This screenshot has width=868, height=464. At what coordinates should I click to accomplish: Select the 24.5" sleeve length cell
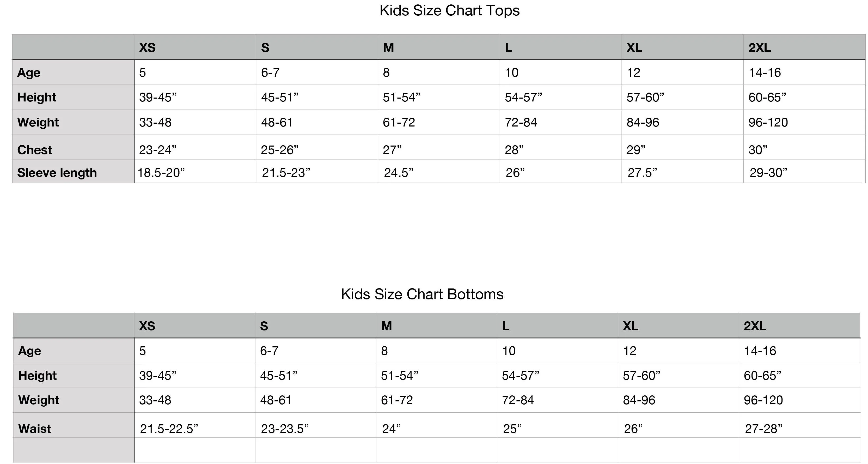(x=399, y=173)
